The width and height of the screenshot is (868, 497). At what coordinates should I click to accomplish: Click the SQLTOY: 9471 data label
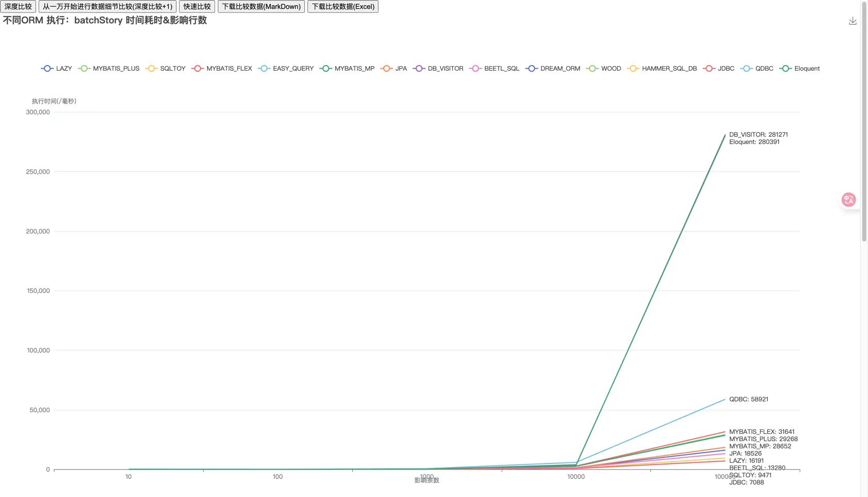tap(750, 475)
